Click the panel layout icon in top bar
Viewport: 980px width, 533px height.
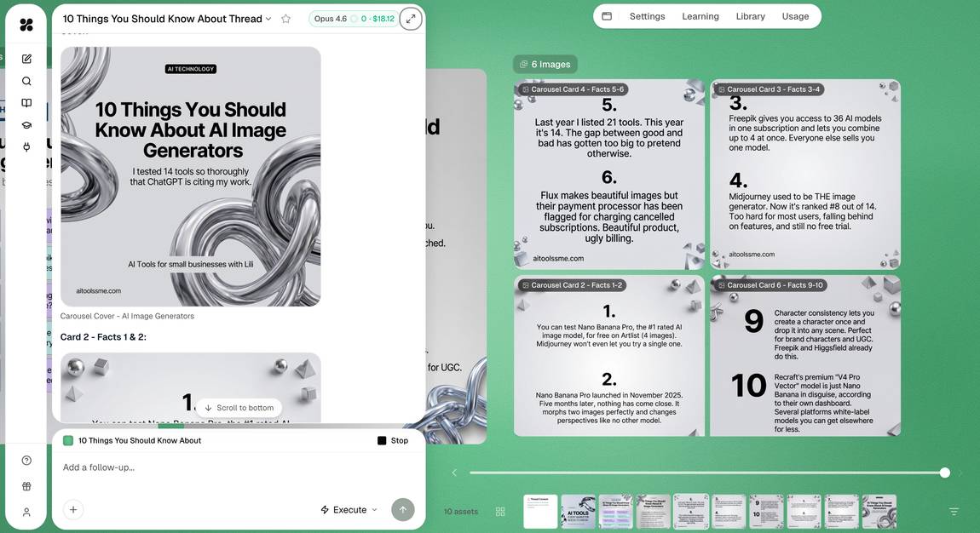(607, 16)
